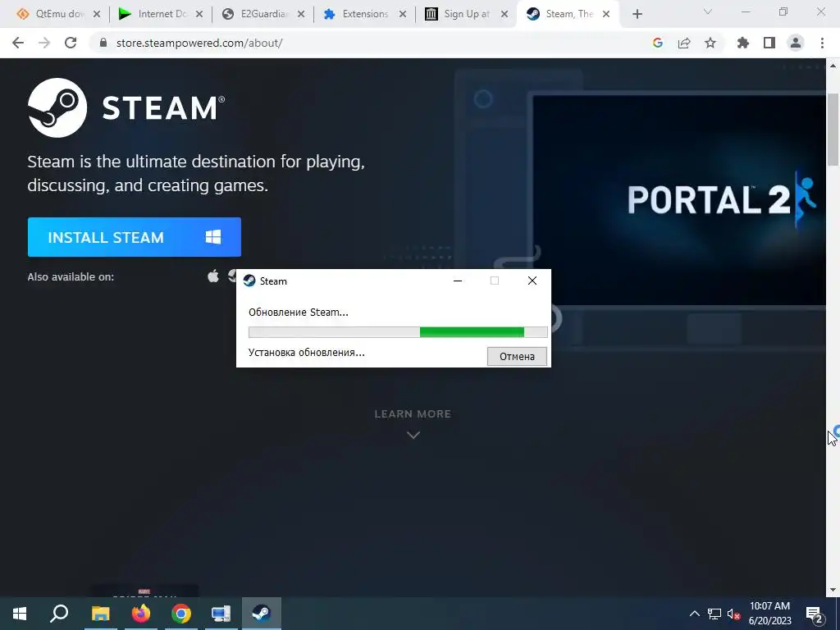This screenshot has height=630, width=840.
Task: Open Chrome three-dot menu
Action: click(822, 43)
